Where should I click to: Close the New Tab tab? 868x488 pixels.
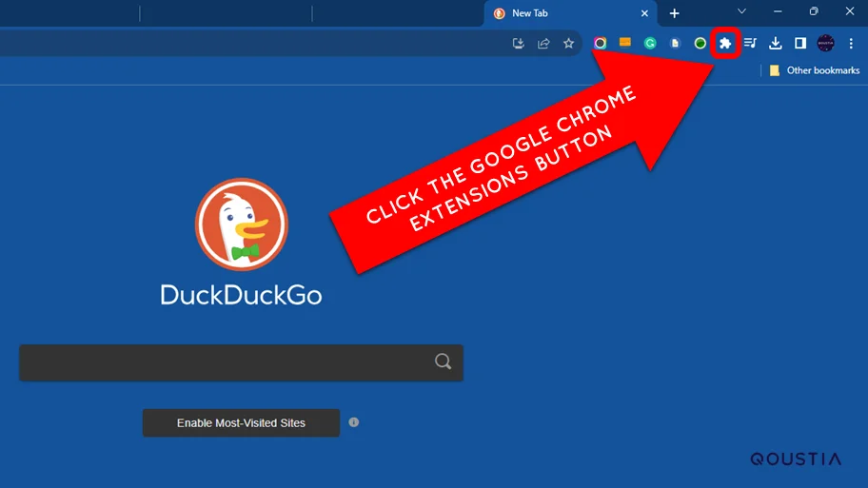point(644,13)
